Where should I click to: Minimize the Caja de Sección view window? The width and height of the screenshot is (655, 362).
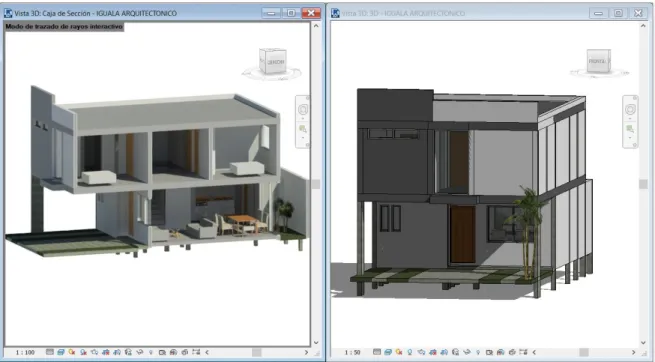coord(272,13)
